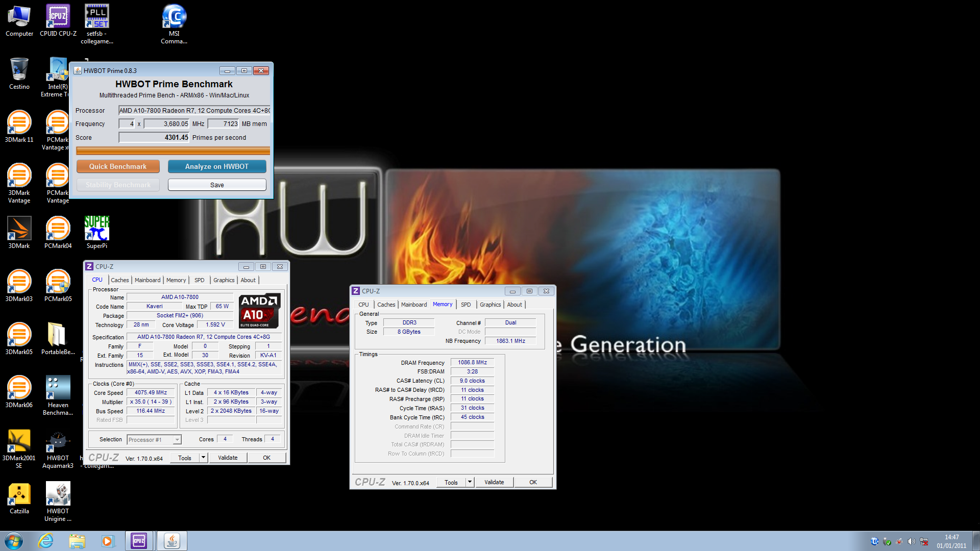Click the orange HWBOT Prime progress bar
Viewport: 980px width, 551px height.
[173, 151]
